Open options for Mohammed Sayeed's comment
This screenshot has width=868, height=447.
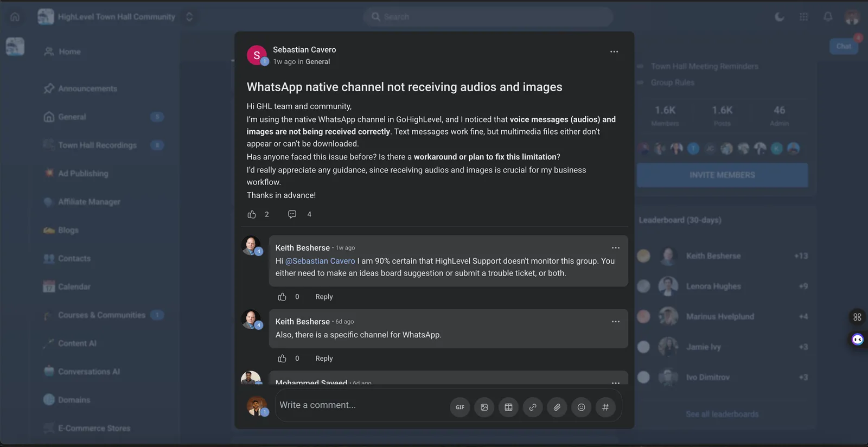(x=616, y=382)
